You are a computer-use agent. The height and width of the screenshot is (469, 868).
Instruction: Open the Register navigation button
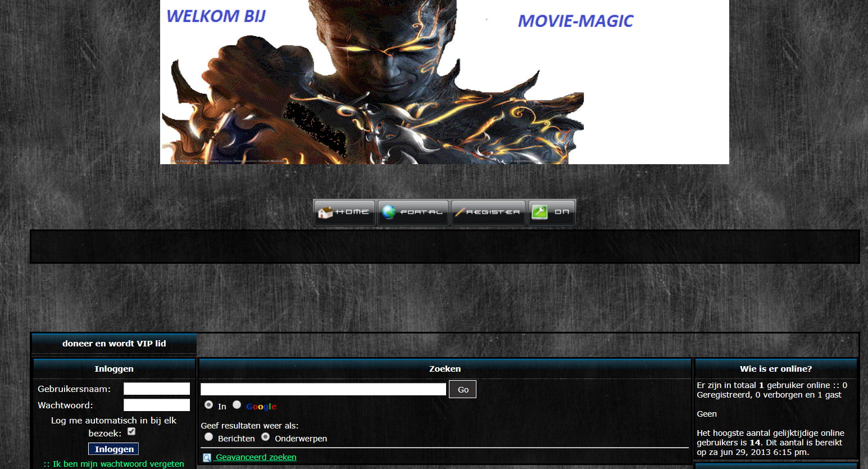pyautogui.click(x=488, y=213)
